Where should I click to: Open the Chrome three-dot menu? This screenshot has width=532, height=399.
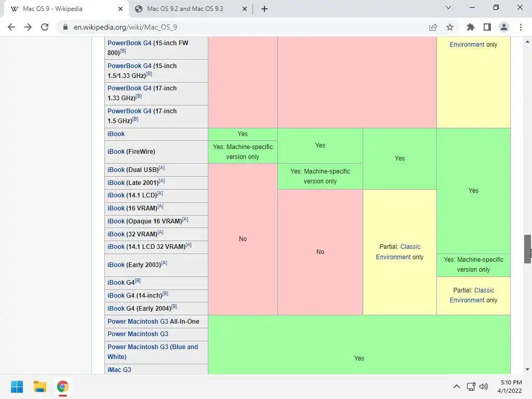click(521, 27)
